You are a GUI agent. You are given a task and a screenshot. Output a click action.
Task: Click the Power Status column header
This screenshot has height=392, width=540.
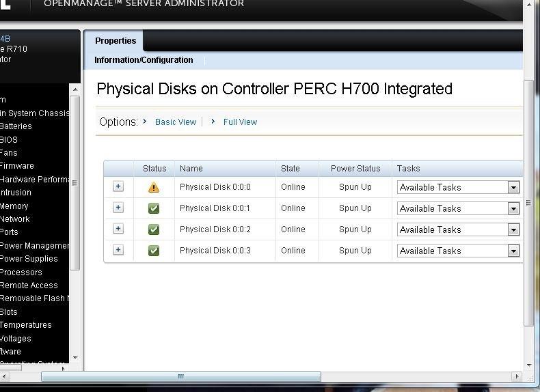355,169
